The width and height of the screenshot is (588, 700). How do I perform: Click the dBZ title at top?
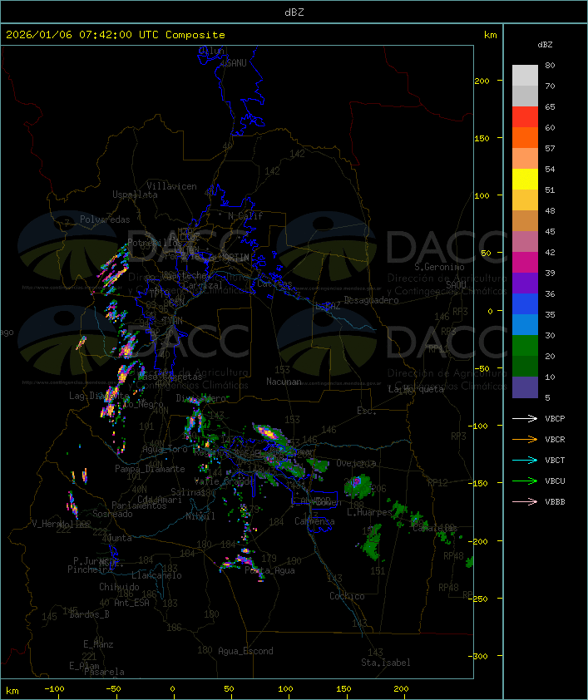tap(294, 12)
